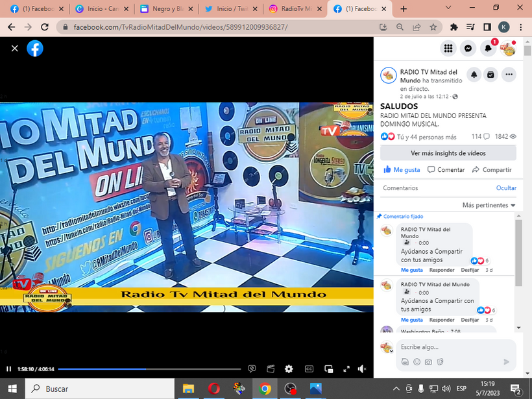This screenshot has width=532, height=399.
Task: Click the "Ver más insights de vídeos" button
Action: pyautogui.click(x=448, y=153)
